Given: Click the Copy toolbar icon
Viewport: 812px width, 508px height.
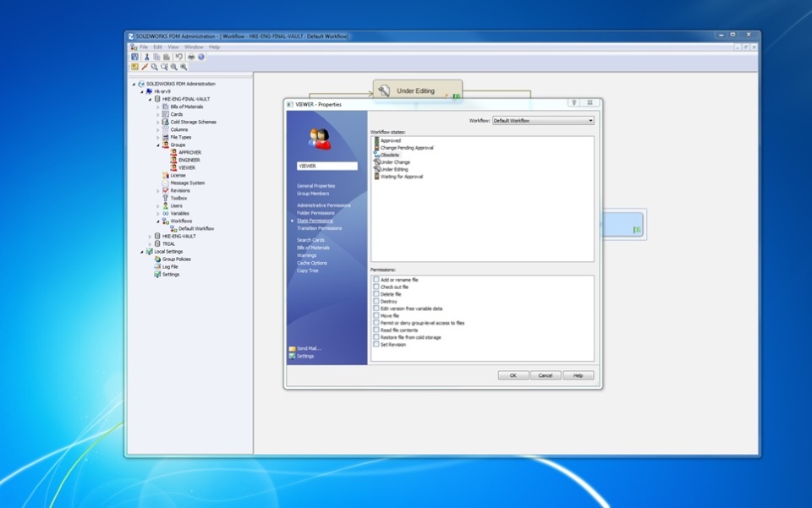Looking at the screenshot, I should (x=156, y=57).
